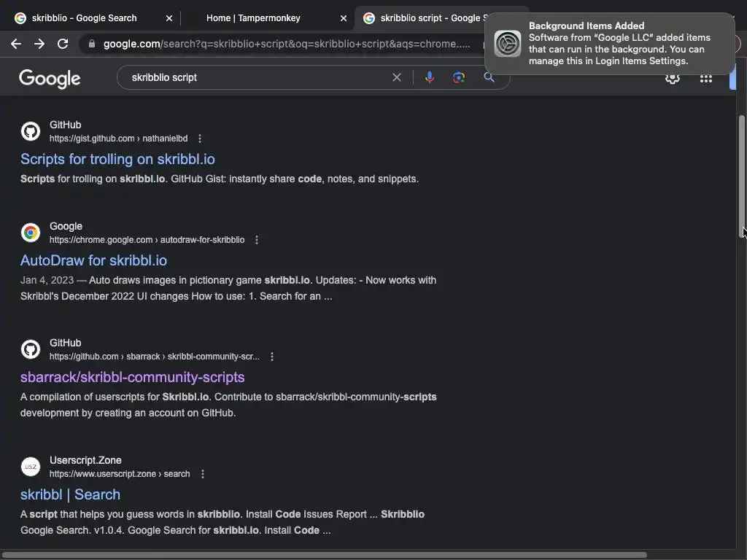The image size is (747, 560).
Task: Go back with the browser back arrow
Action: [x=16, y=44]
